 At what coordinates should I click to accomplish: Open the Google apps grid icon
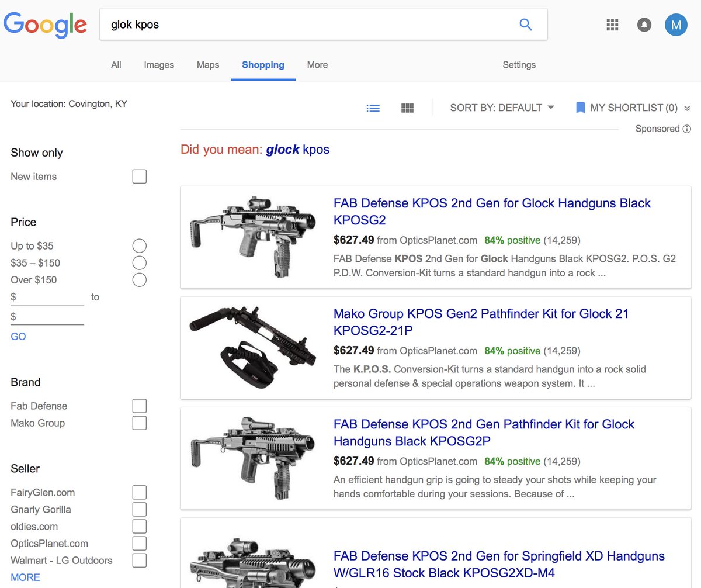[x=612, y=25]
